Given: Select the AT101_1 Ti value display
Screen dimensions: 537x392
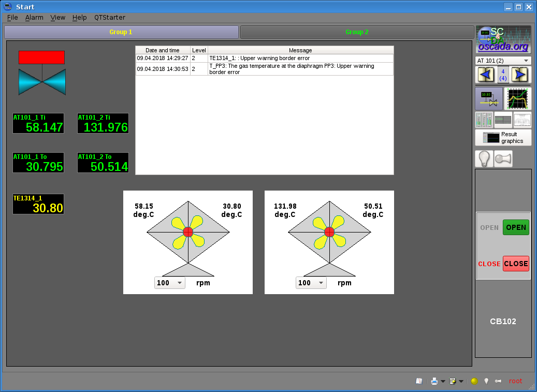Looking at the screenshot, I should 38,123.
